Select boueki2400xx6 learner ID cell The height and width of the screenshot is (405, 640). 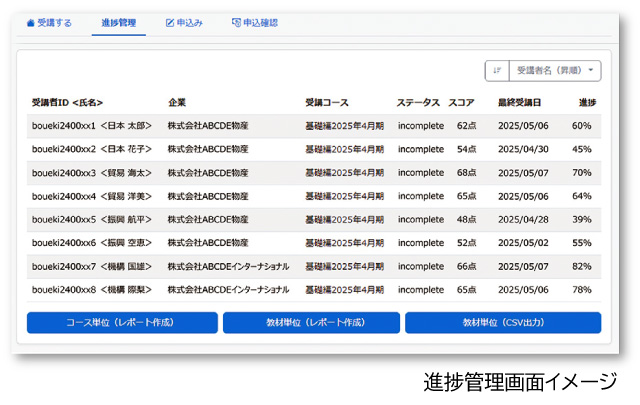(x=92, y=243)
